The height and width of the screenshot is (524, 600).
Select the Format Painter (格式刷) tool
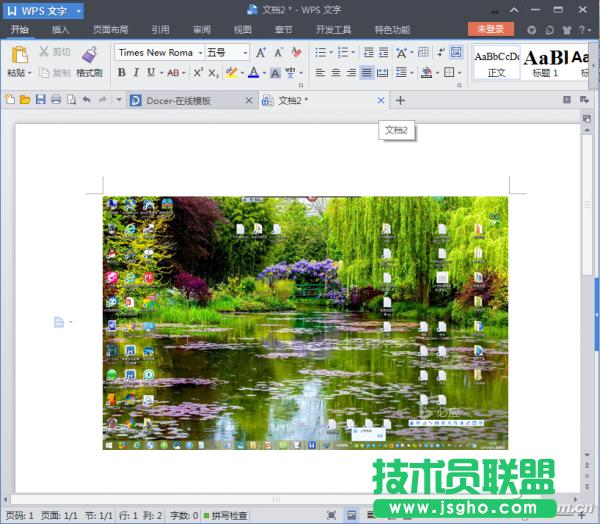pyautogui.click(x=89, y=56)
